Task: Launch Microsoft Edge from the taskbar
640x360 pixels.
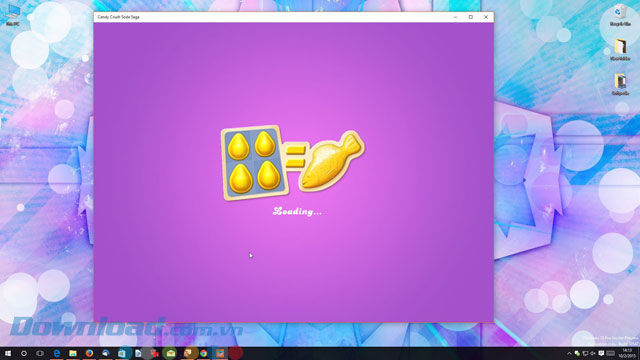Action: tap(57, 353)
